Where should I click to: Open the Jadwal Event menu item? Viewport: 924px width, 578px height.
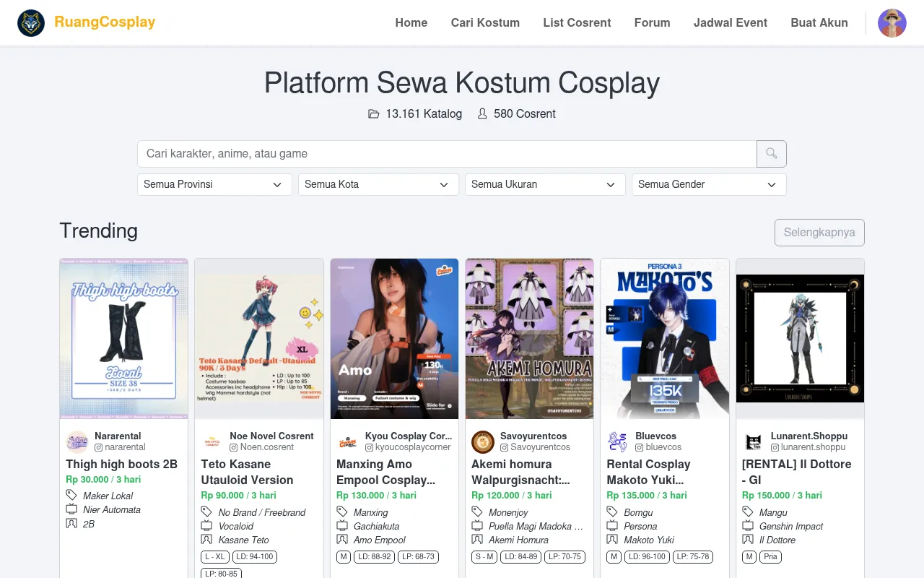pos(731,23)
